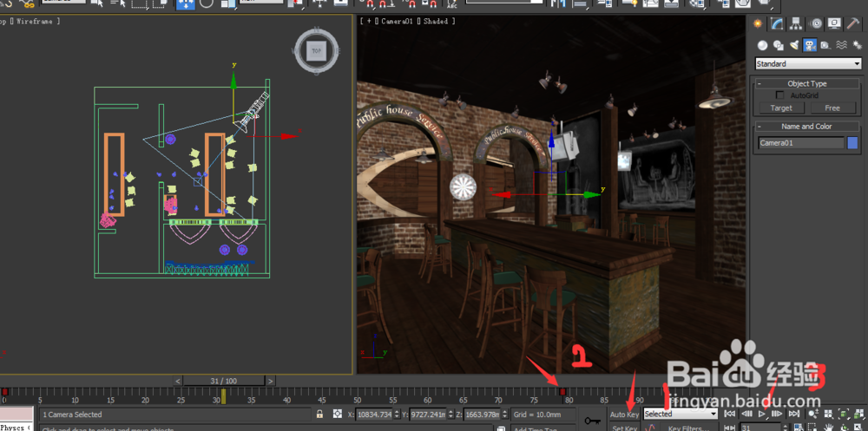
Task: Switch to the Motion panel tab
Action: 815,23
